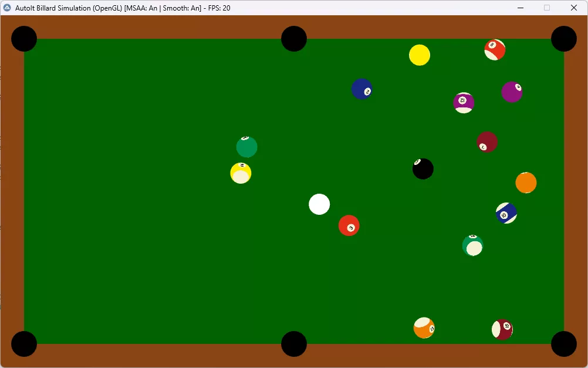
Task: Pick the solid blue 2 ball
Action: coord(362,89)
